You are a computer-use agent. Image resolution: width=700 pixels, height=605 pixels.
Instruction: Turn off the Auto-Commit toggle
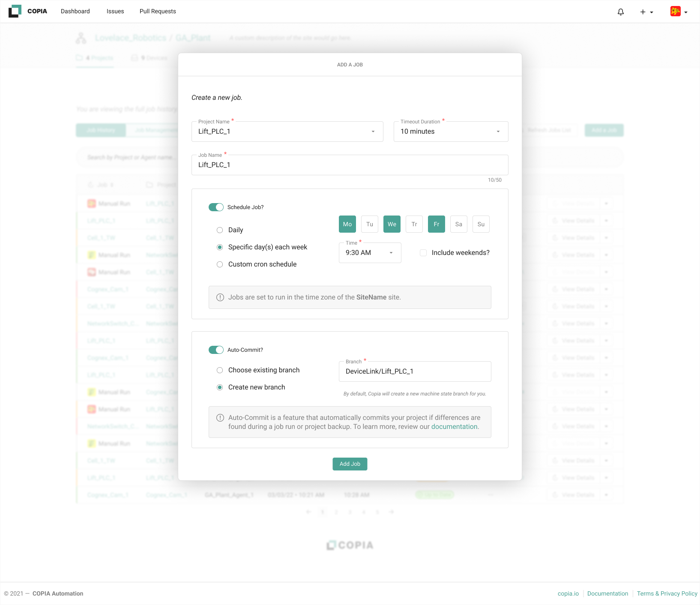216,350
